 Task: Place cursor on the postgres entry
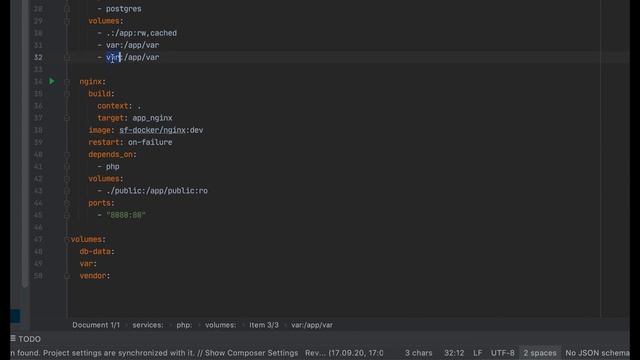[x=124, y=9]
